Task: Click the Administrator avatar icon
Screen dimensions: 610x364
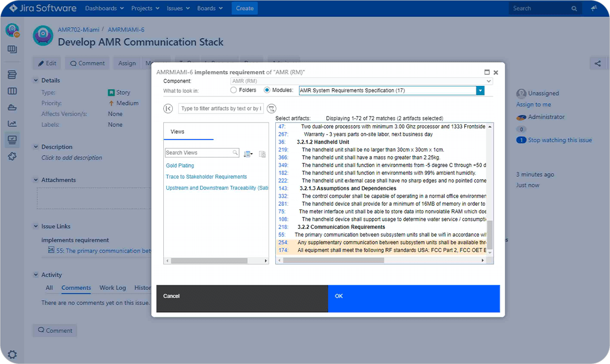Action: [521, 117]
